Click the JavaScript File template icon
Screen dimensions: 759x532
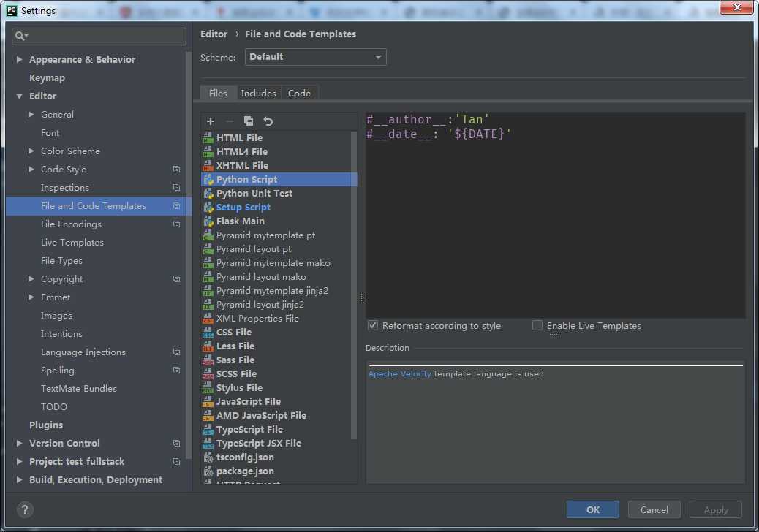208,401
